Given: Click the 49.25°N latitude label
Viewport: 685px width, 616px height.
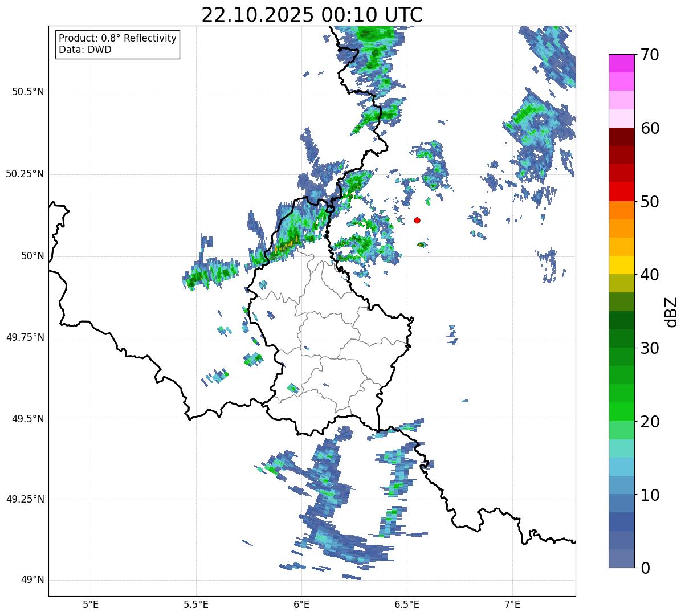Looking at the screenshot, I should click(x=25, y=499).
